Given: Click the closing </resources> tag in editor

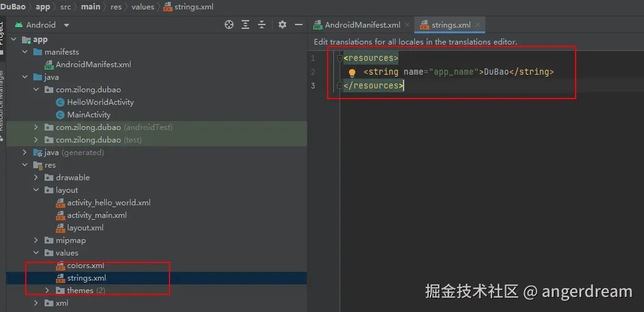Looking at the screenshot, I should [x=373, y=85].
